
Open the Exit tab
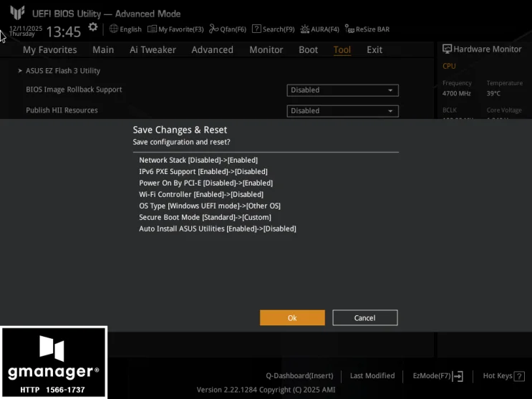pyautogui.click(x=374, y=50)
